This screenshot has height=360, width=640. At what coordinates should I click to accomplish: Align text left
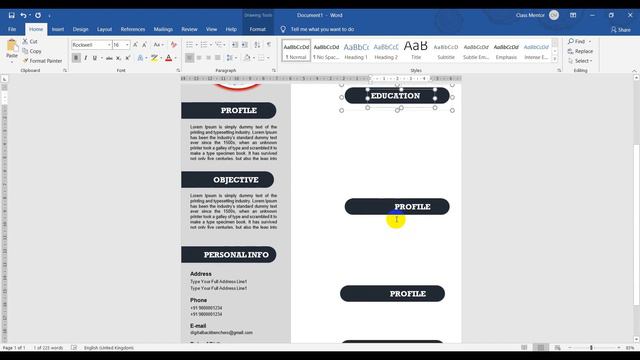point(189,58)
